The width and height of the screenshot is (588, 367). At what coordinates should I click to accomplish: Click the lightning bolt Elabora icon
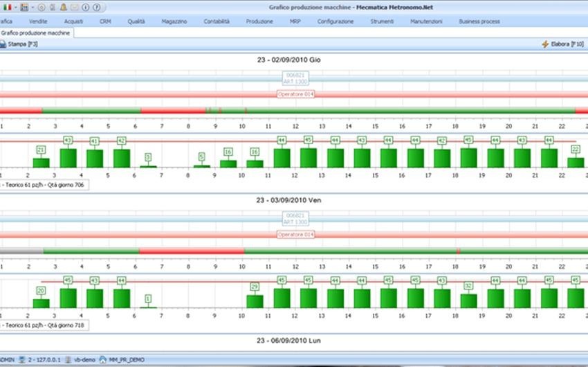point(545,44)
